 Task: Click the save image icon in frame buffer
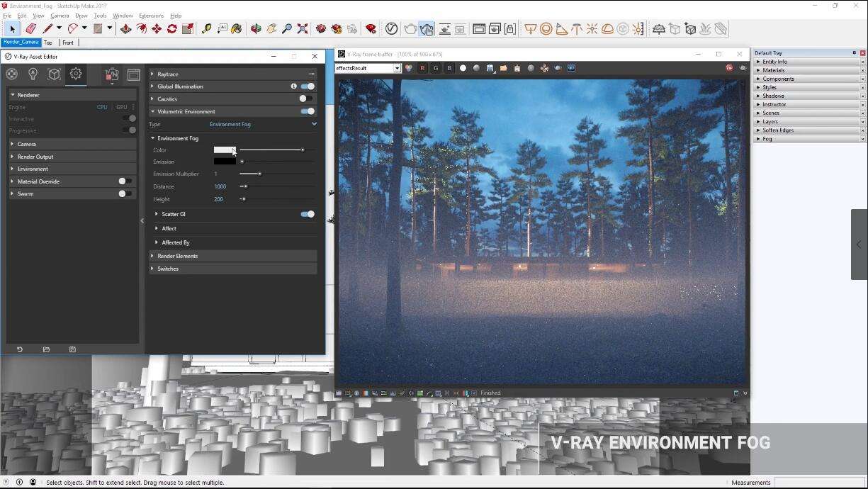point(490,68)
